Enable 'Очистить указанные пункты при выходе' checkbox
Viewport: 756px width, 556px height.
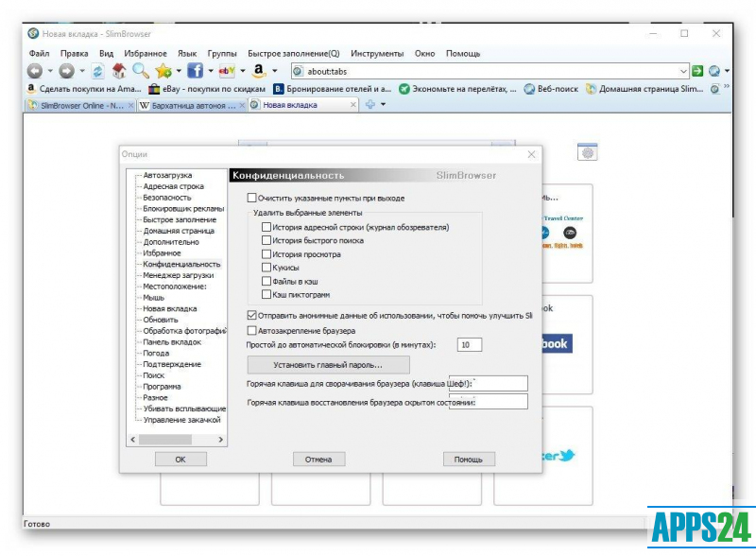251,199
